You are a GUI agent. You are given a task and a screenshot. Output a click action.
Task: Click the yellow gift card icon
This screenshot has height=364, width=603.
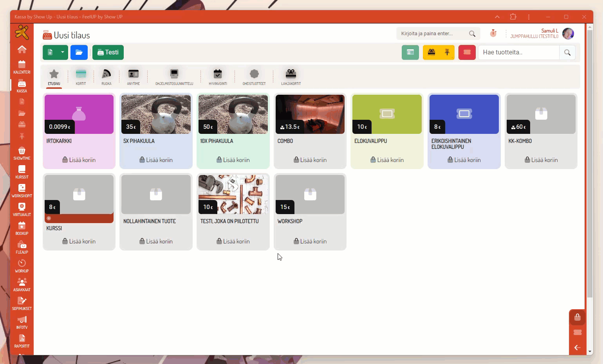click(x=431, y=52)
